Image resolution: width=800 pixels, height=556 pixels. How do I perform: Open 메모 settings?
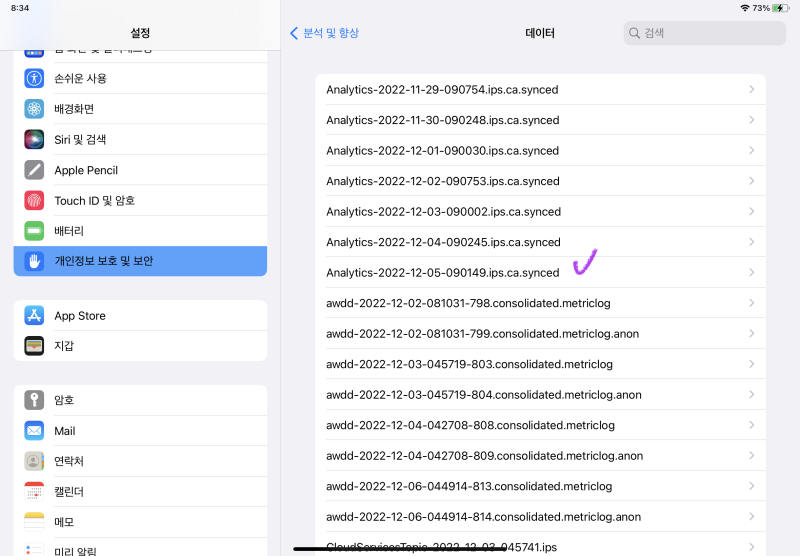point(140,522)
